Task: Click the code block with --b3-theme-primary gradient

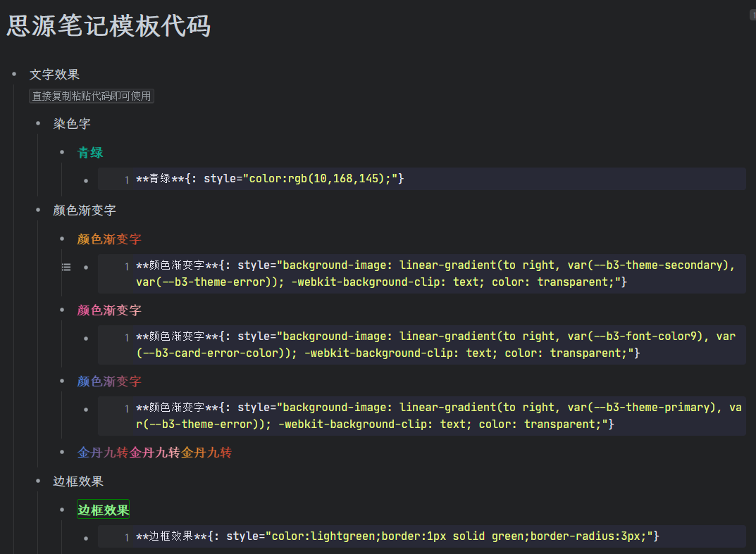Action: 421,416
